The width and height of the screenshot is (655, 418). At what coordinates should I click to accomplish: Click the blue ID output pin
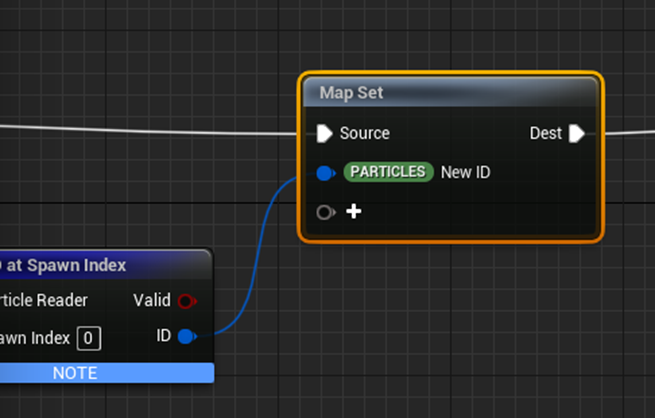pyautogui.click(x=187, y=336)
